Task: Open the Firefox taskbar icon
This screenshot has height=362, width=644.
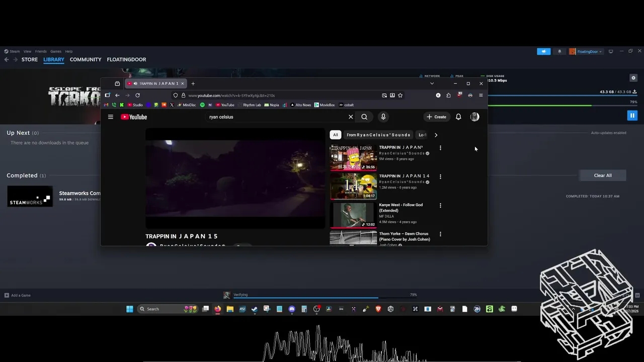Action: click(218, 309)
